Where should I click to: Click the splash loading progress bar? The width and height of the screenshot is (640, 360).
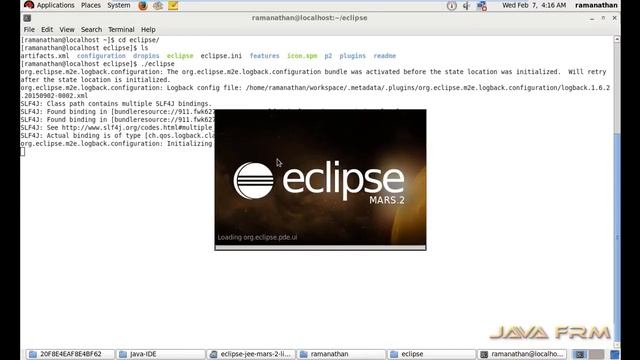tap(320, 247)
